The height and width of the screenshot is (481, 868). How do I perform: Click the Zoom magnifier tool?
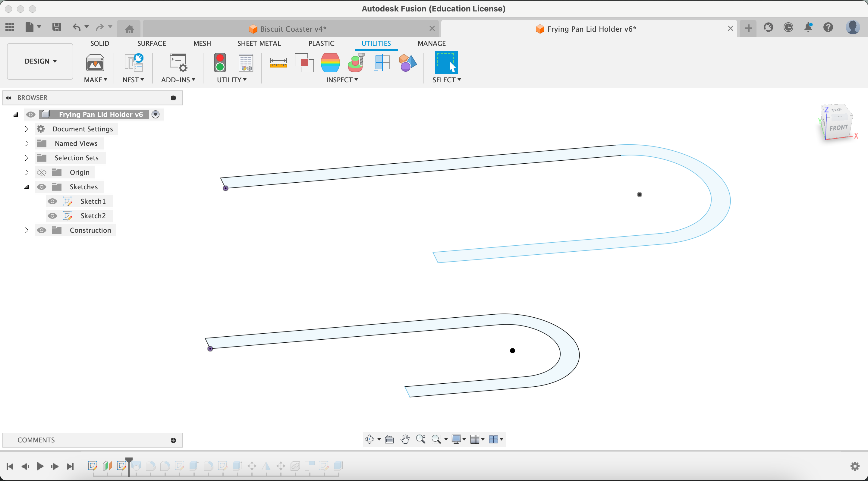click(420, 439)
